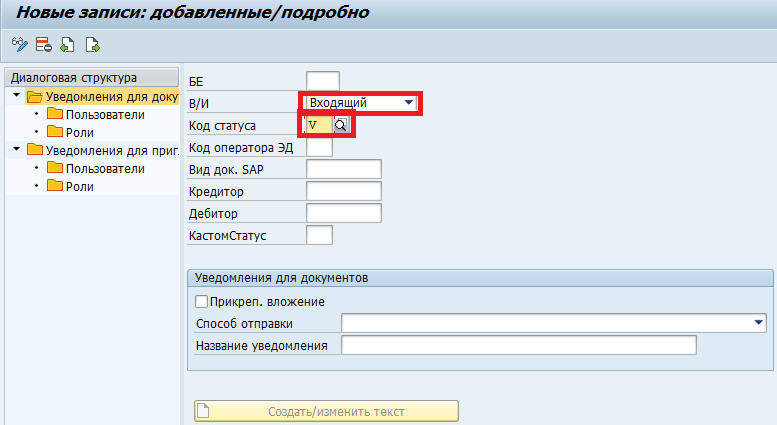
Task: Click the document icon on Создать/изменить текст button
Action: point(204,410)
